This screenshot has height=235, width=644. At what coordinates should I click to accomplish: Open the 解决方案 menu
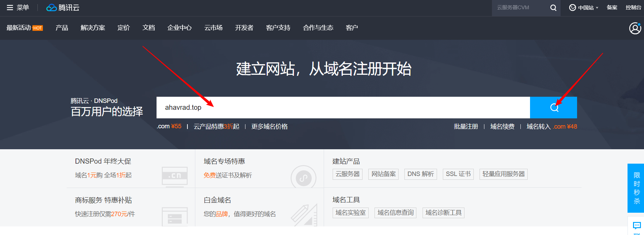click(93, 28)
